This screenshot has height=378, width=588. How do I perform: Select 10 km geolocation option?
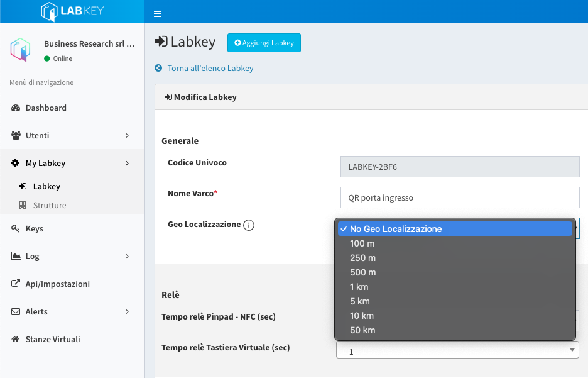(x=455, y=316)
